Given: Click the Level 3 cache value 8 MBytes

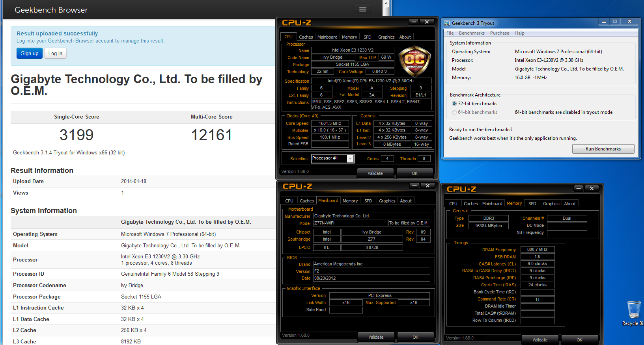Looking at the screenshot, I should pos(392,144).
